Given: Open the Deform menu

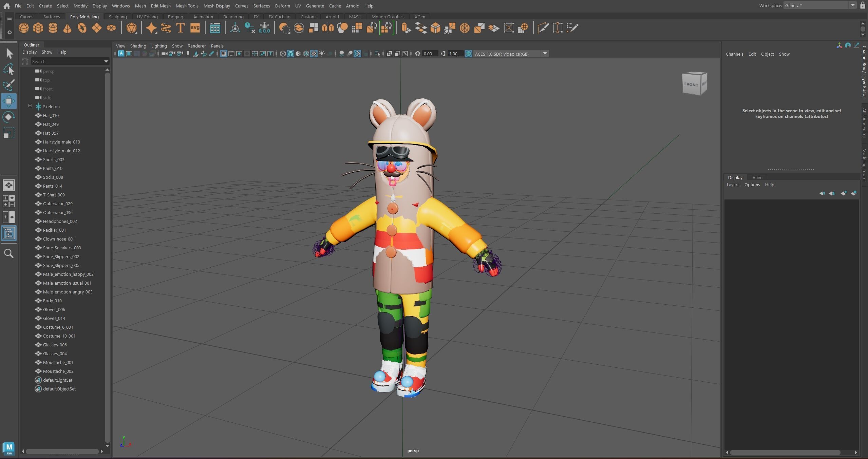Looking at the screenshot, I should click(x=282, y=6).
